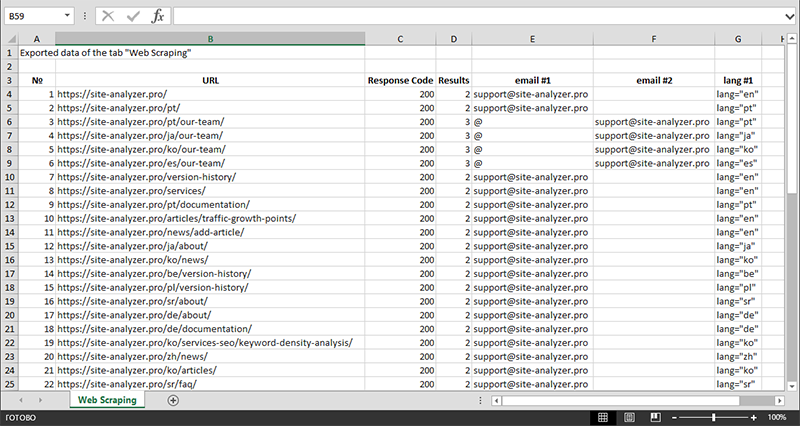The width and height of the screenshot is (800, 426).
Task: Select row 3 header
Action: click(x=10, y=80)
